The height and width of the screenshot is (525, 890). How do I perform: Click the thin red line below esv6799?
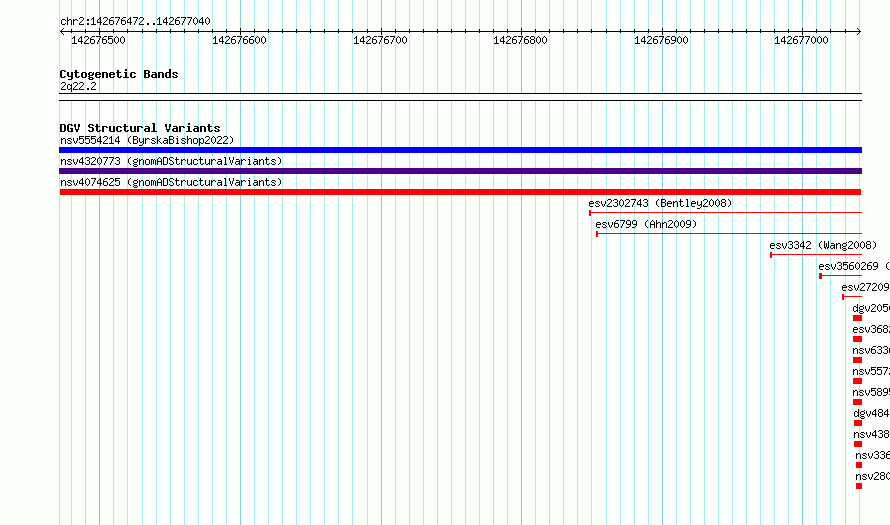(x=729, y=234)
